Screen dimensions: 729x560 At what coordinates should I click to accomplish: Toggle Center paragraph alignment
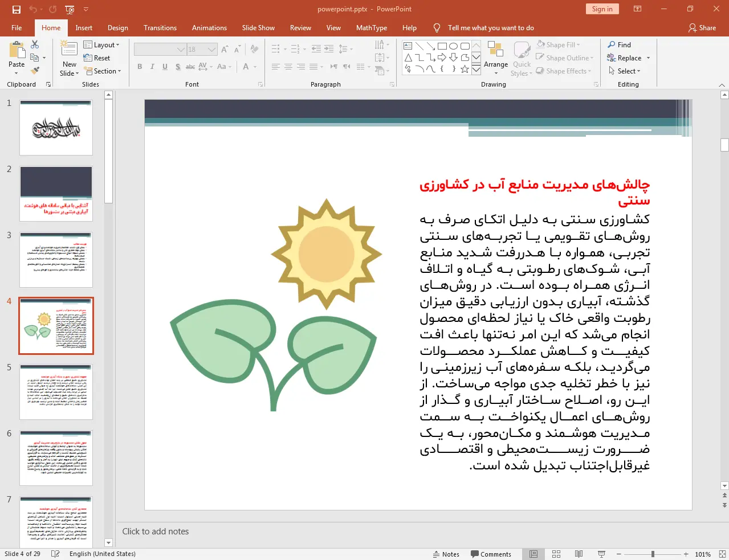click(288, 67)
